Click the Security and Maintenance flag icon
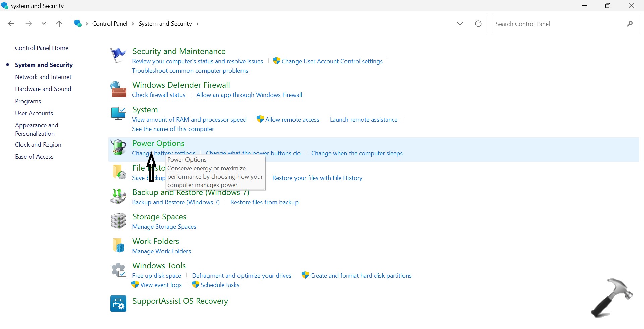Viewport: 644px width, 329px height. coord(118,55)
